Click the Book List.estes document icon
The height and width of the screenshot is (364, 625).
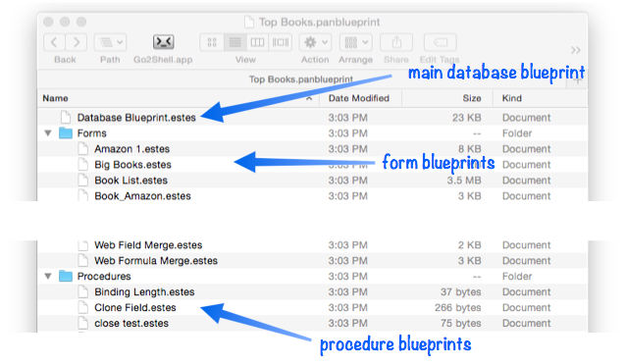tap(82, 181)
